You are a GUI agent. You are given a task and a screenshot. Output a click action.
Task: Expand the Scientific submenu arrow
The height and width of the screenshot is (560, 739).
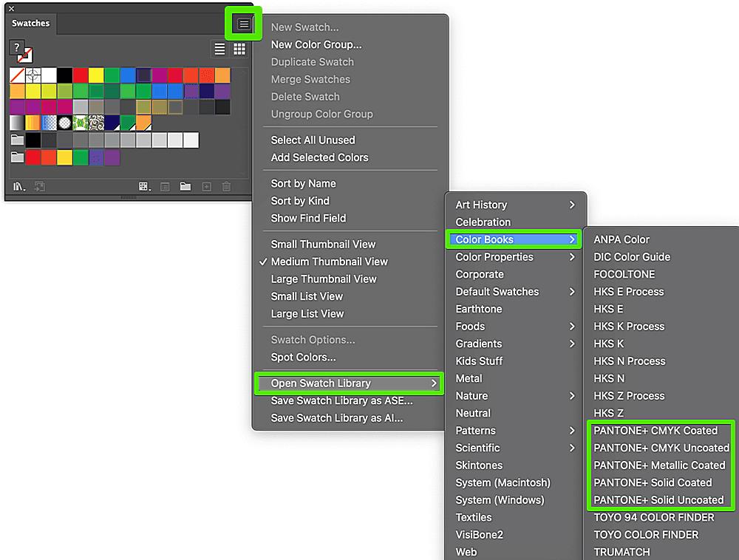(x=572, y=448)
